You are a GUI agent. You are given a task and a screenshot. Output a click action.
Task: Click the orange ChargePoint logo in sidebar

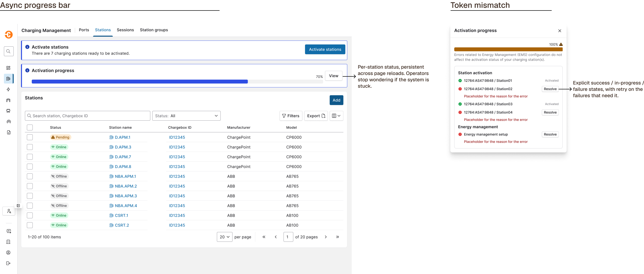9,35
